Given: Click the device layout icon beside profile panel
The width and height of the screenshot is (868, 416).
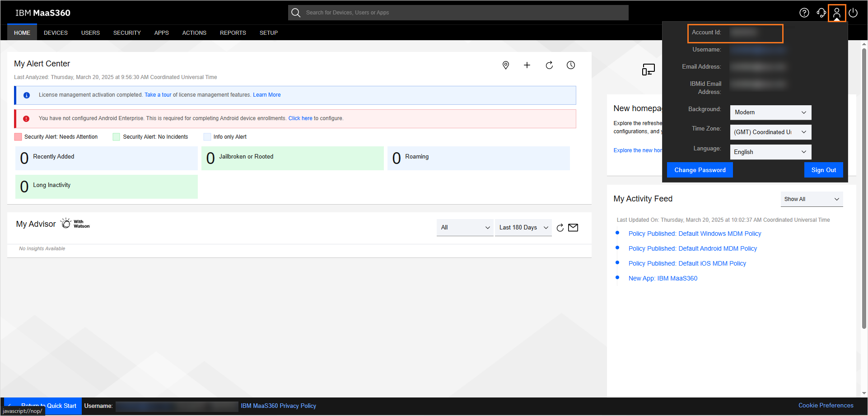Looking at the screenshot, I should (649, 70).
